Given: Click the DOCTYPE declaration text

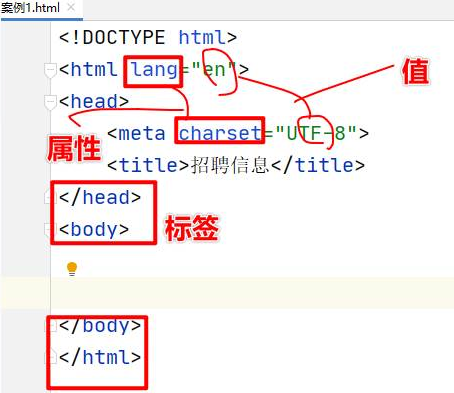Looking at the screenshot, I should tap(148, 37).
